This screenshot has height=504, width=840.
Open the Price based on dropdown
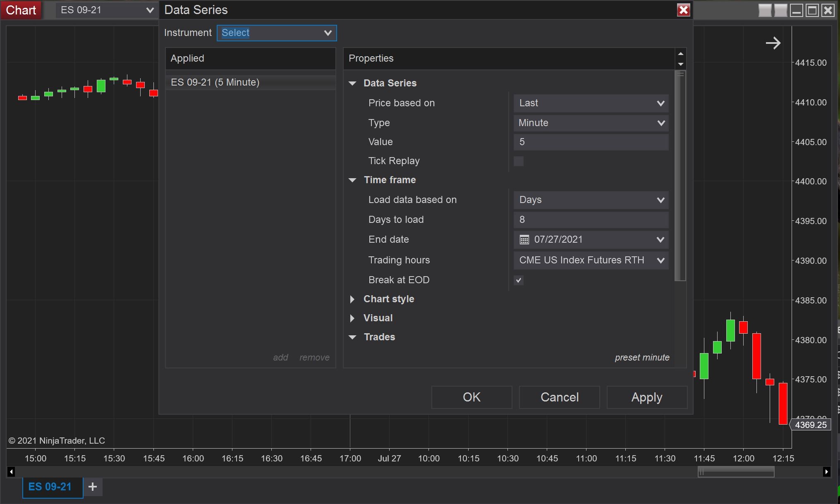(x=591, y=103)
